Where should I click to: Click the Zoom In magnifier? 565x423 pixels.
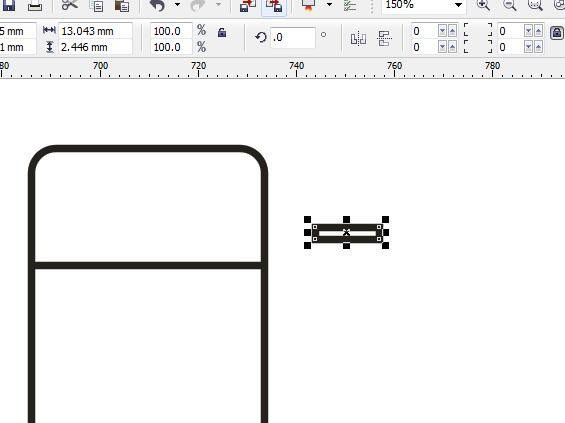coord(483,5)
